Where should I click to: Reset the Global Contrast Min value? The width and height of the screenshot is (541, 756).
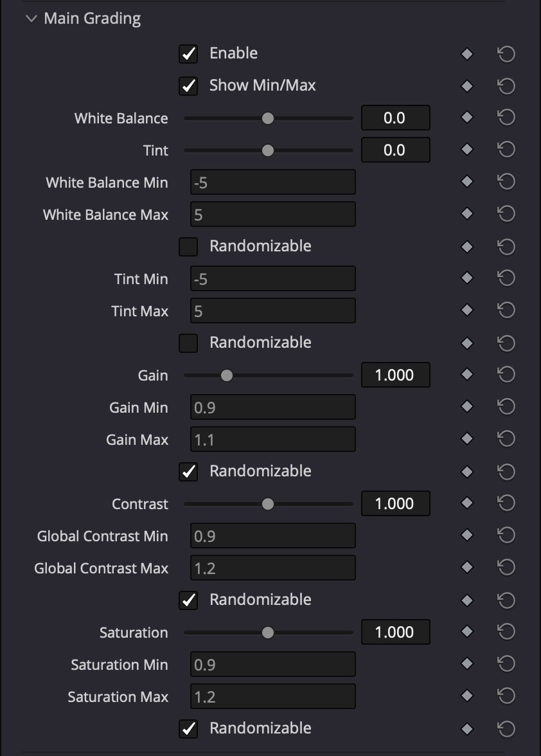pyautogui.click(x=507, y=535)
